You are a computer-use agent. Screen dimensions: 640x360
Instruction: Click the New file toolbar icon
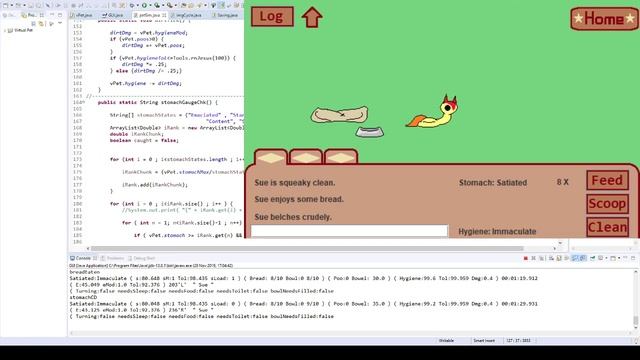click(x=5, y=5)
